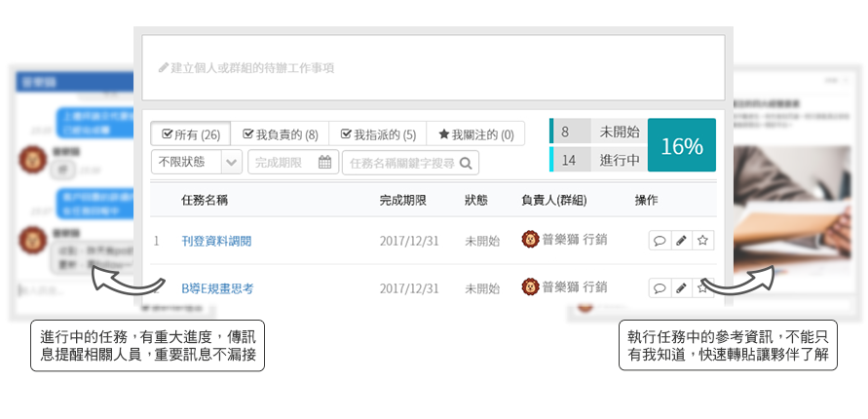Open comments for 刊登資料調閱 task
This screenshot has width=868, height=419.
660,241
